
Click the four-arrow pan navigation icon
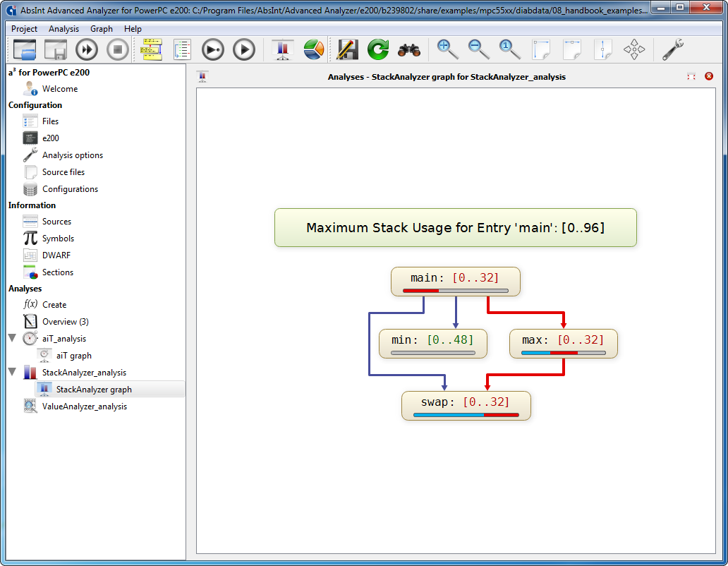coord(634,49)
